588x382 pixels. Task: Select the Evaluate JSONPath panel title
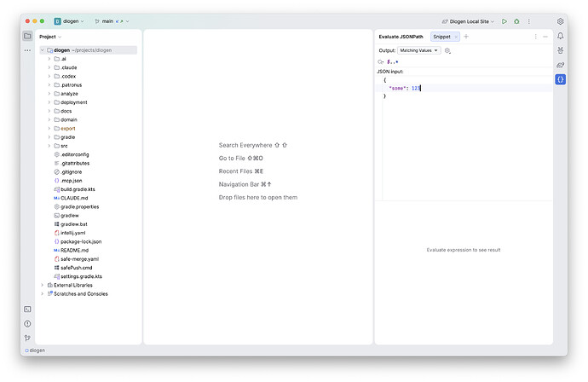(x=401, y=37)
